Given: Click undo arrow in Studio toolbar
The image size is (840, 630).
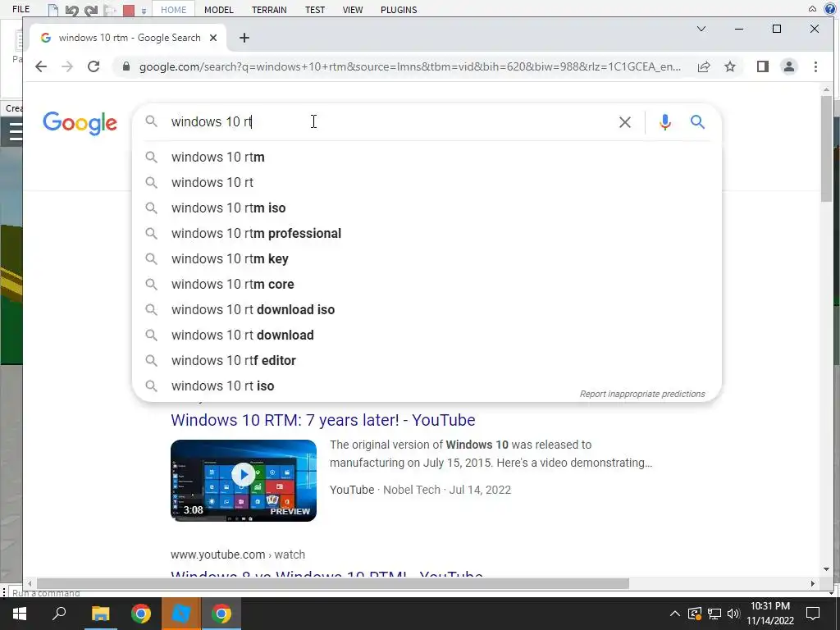Looking at the screenshot, I should tap(72, 10).
